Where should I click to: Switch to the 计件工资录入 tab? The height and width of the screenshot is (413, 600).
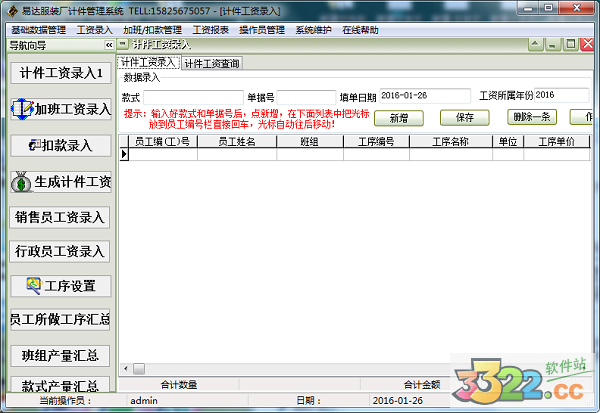click(148, 62)
